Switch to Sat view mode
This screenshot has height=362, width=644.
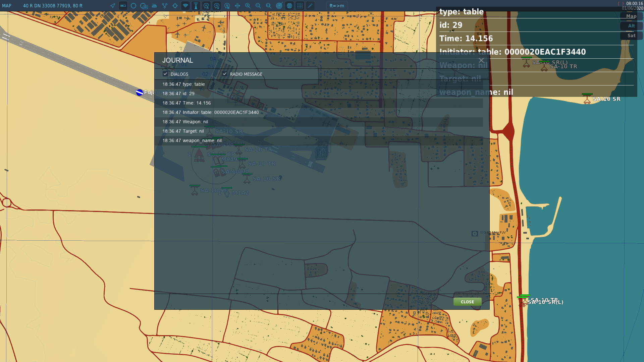[631, 36]
